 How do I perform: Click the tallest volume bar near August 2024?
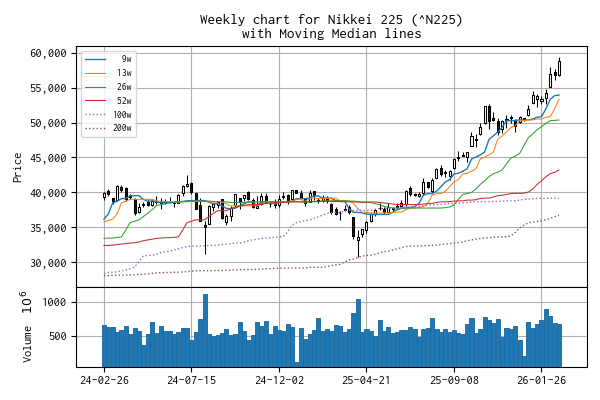pyautogui.click(x=205, y=331)
